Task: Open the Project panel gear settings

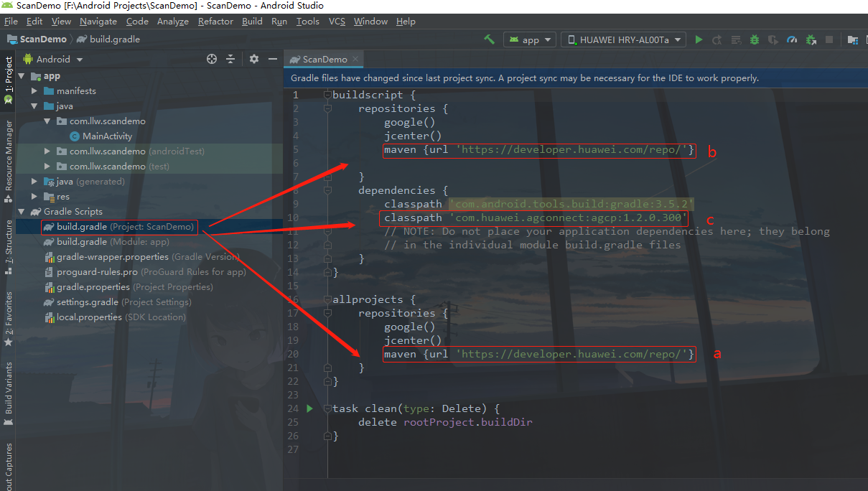Action: (254, 59)
